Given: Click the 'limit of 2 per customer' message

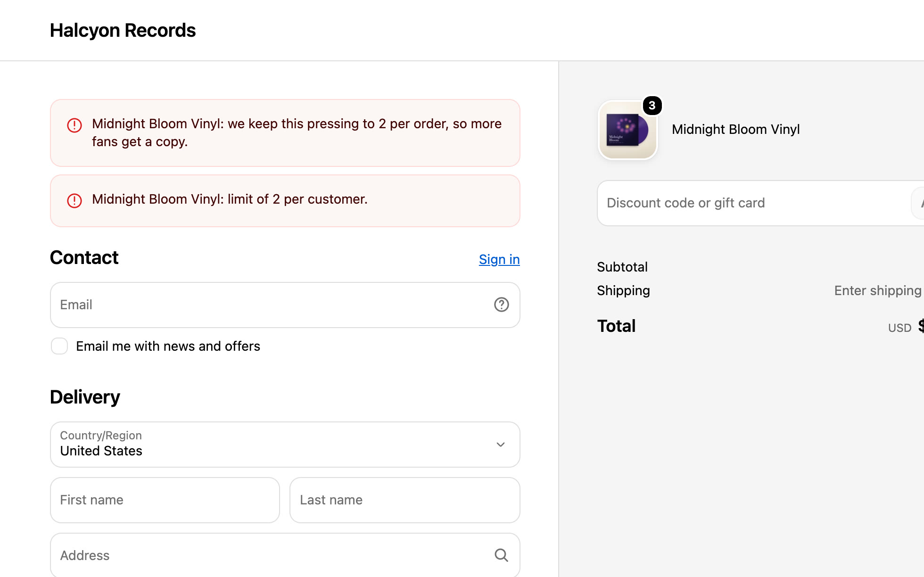Looking at the screenshot, I should pos(230,199).
